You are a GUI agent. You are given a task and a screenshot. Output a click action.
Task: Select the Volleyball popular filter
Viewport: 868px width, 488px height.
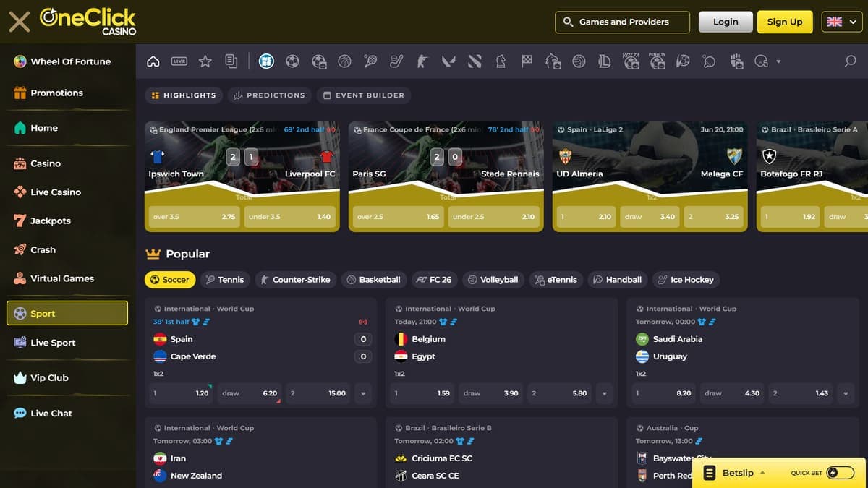click(x=493, y=280)
